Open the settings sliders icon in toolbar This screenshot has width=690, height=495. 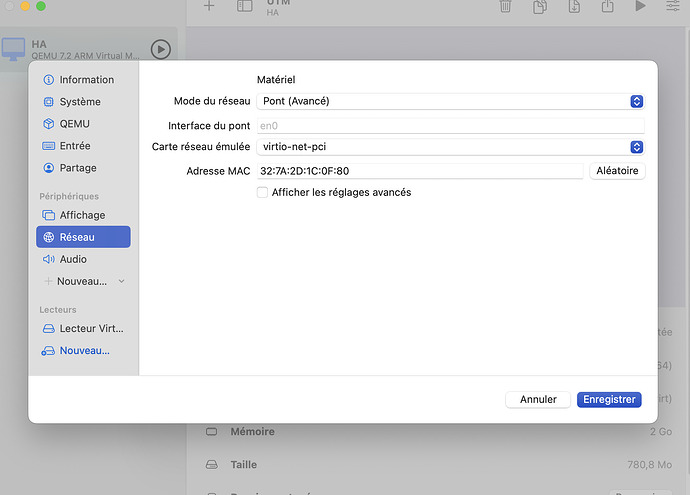click(x=671, y=7)
